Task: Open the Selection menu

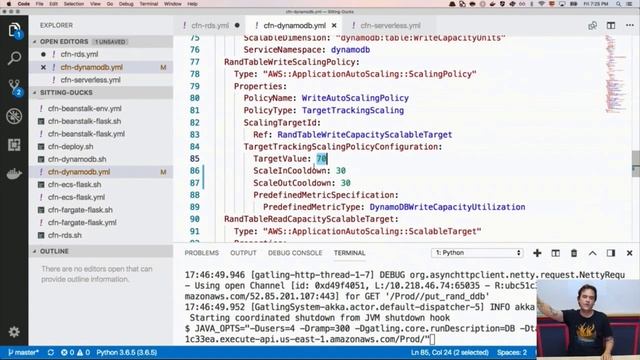Action: click(x=74, y=4)
